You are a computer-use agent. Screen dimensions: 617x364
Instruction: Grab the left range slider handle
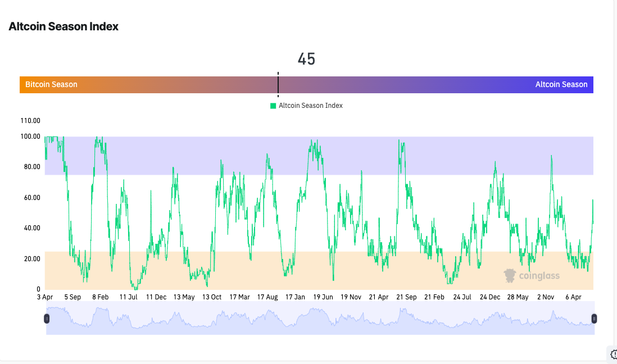[x=47, y=319]
